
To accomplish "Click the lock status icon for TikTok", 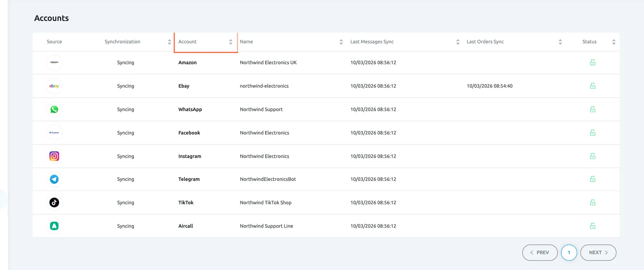I will (592, 202).
